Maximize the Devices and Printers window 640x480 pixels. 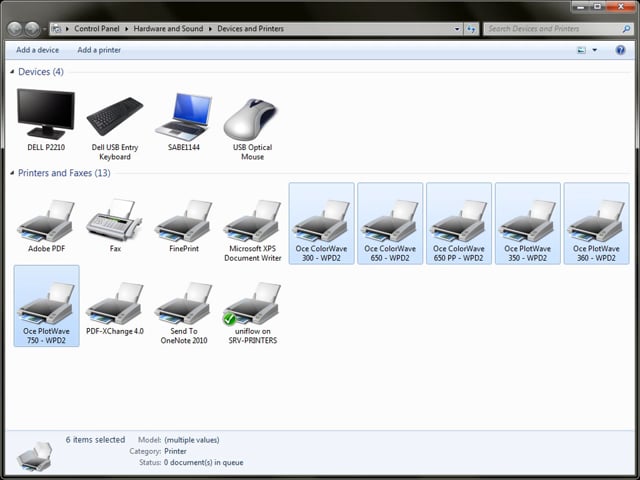click(x=598, y=7)
